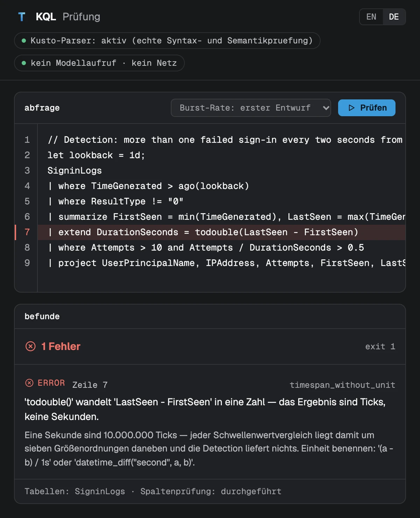420x518 pixels.
Task: Click the abfrage panel heading
Action: [42, 108]
